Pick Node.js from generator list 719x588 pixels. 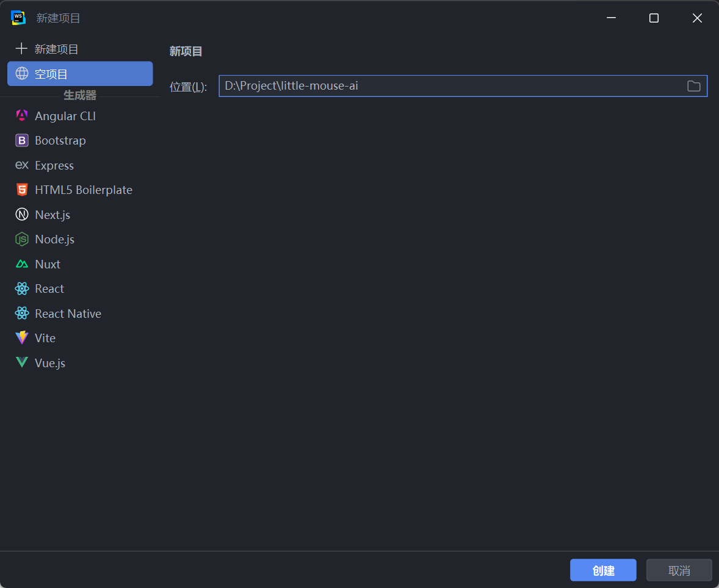80,239
